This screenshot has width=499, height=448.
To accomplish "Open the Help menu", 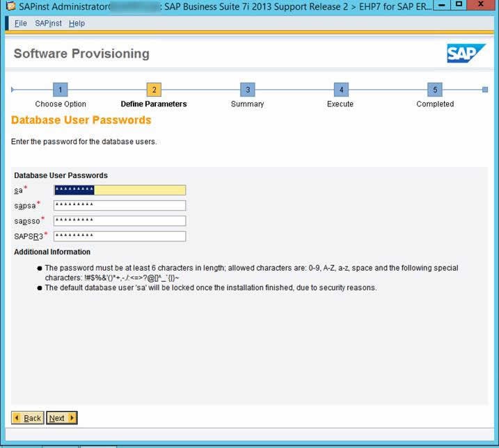I will (77, 23).
